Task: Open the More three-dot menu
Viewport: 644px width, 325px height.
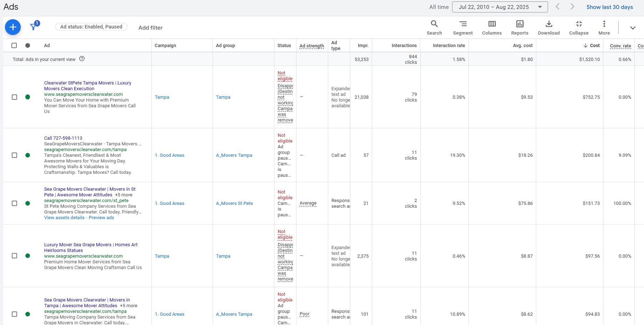Action: click(x=604, y=27)
